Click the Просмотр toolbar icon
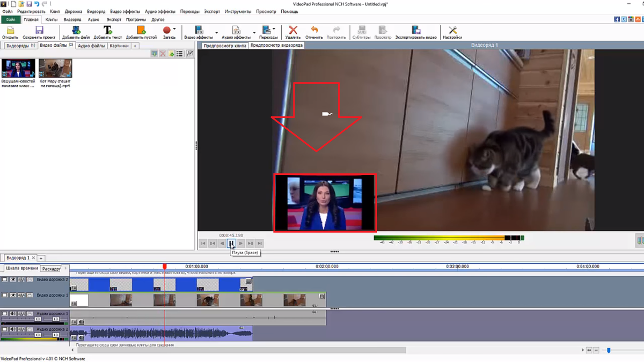This screenshot has width=644, height=362. (383, 31)
